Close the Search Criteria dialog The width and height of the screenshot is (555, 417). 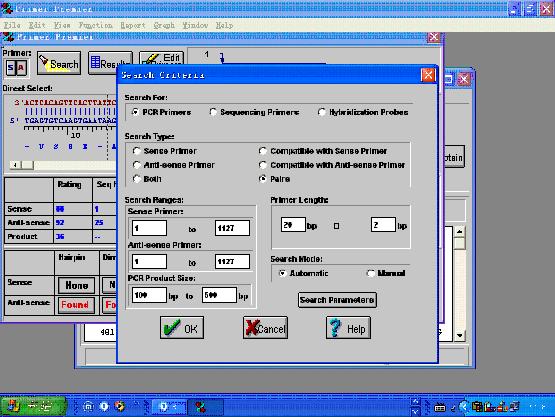tap(428, 75)
